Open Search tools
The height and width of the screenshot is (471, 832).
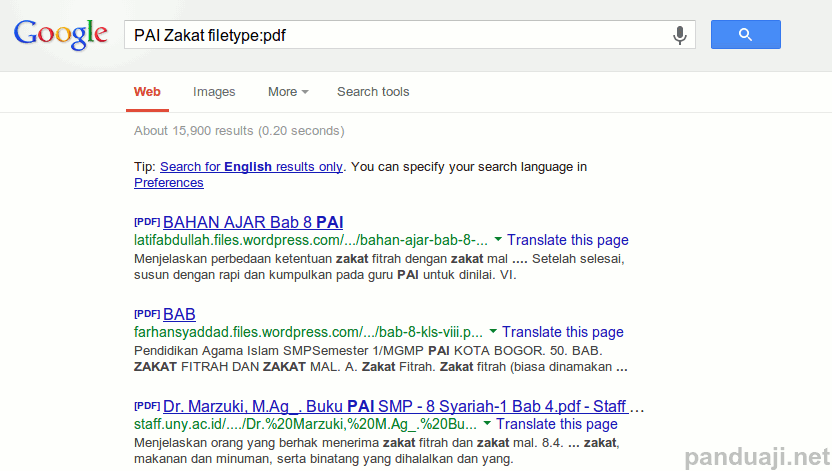pos(373,92)
